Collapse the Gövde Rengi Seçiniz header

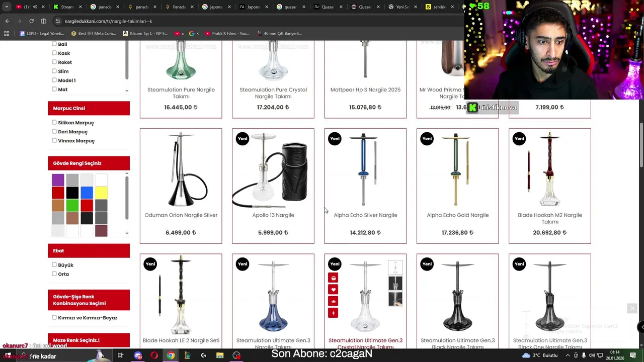89,163
